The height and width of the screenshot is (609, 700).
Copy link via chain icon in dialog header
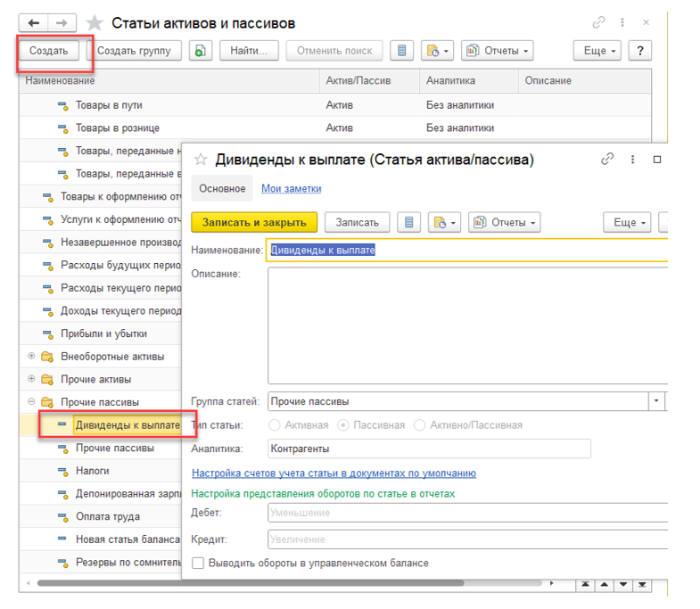[607, 160]
